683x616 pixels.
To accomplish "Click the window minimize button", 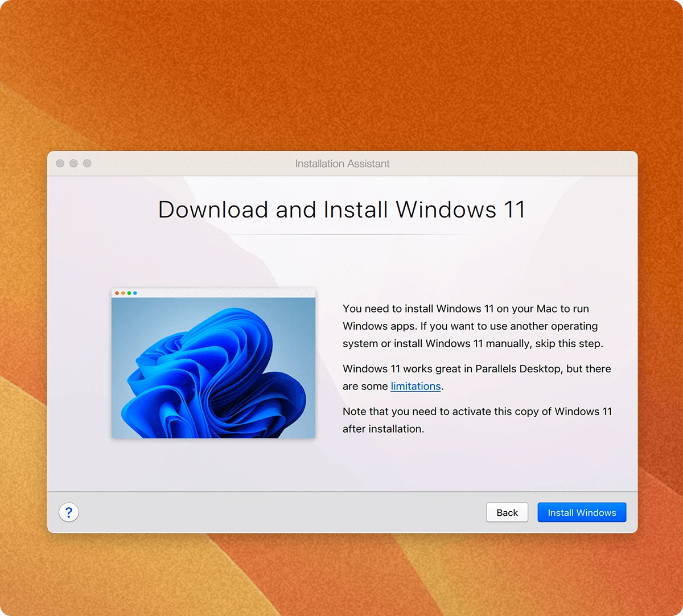I will coord(73,163).
